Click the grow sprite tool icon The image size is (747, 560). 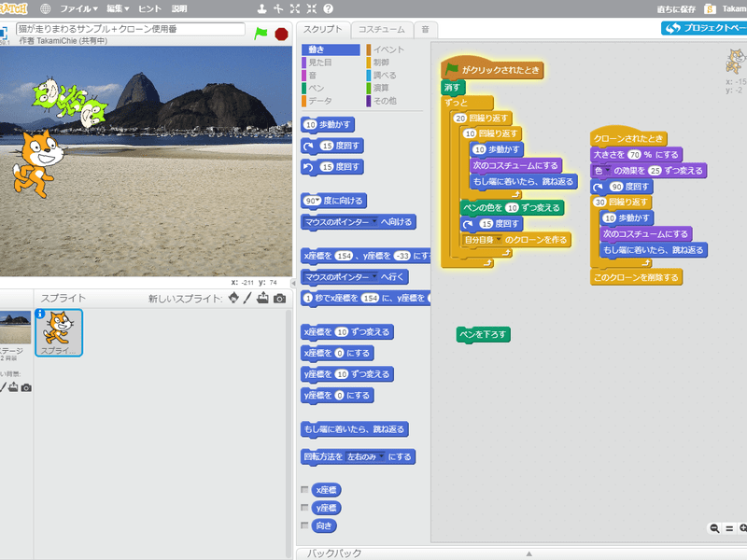295,8
